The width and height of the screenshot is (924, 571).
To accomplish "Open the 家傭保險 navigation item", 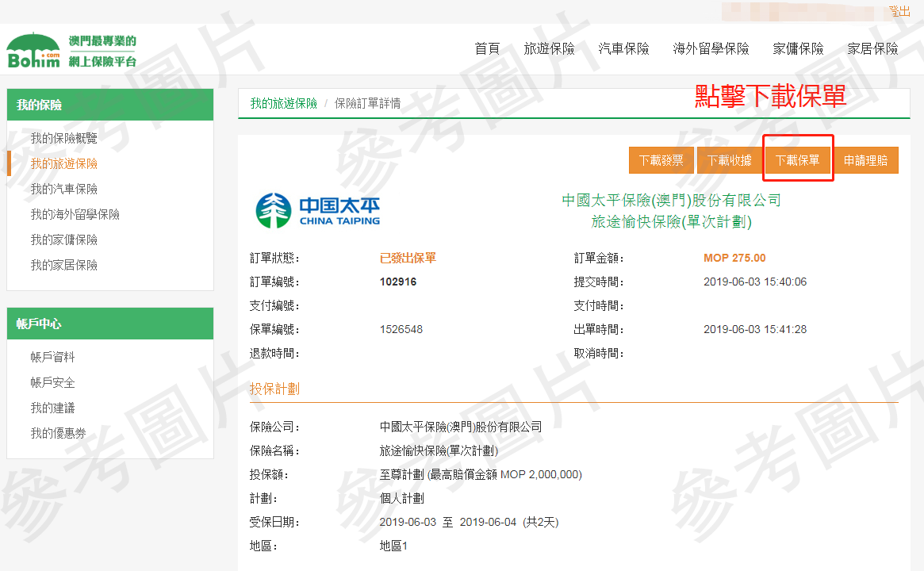I will [x=798, y=49].
